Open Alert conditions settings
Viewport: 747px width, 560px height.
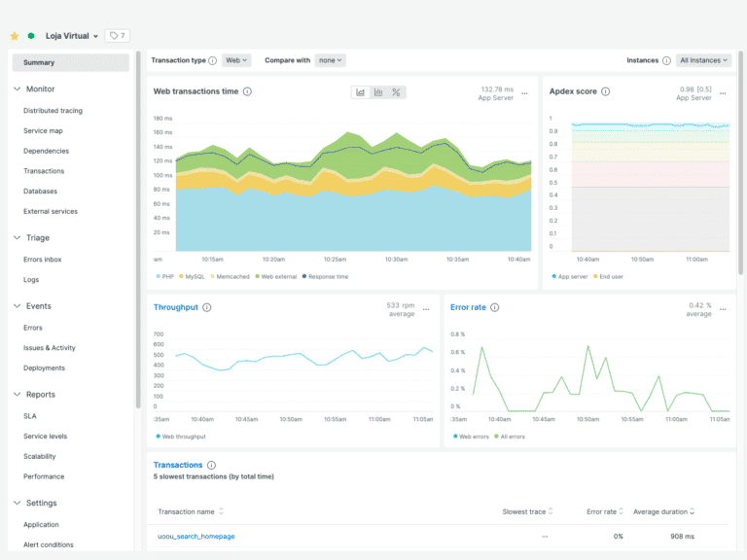pyautogui.click(x=48, y=544)
